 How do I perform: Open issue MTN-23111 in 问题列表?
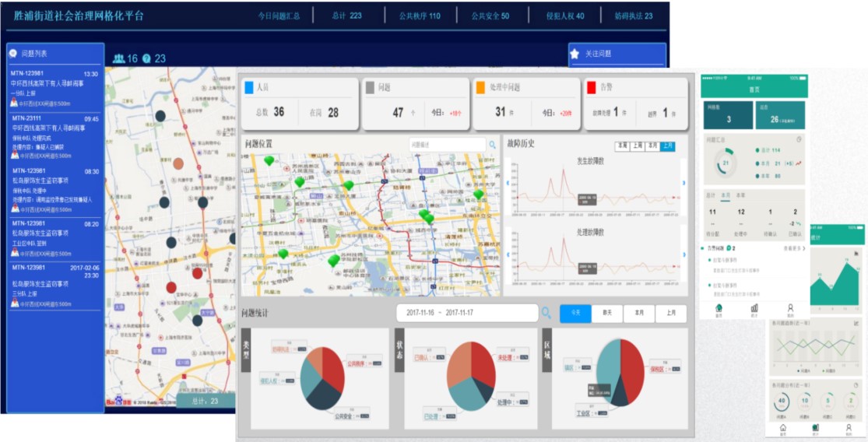pyautogui.click(x=54, y=139)
